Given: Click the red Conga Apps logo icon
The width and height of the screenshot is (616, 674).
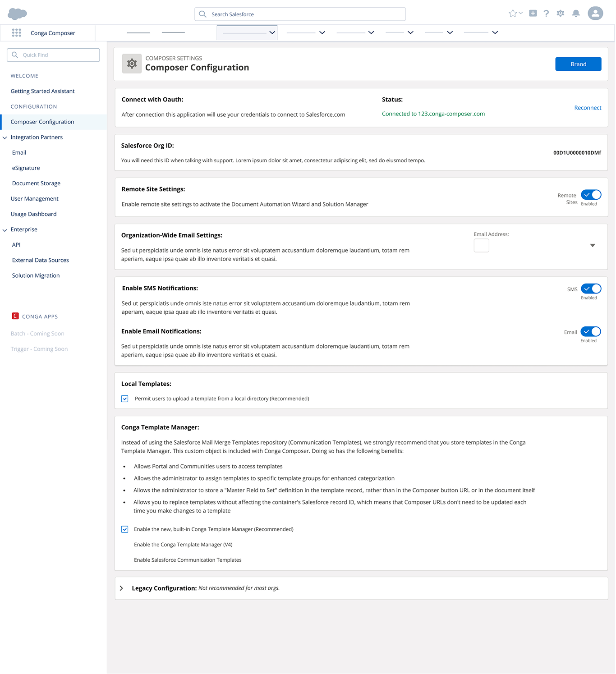Looking at the screenshot, I should 15,316.
